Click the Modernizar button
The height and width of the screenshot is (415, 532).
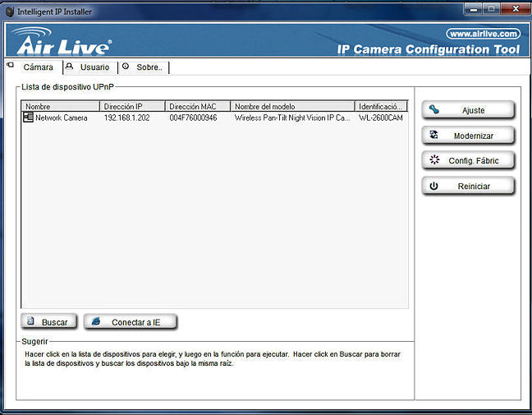tap(468, 135)
